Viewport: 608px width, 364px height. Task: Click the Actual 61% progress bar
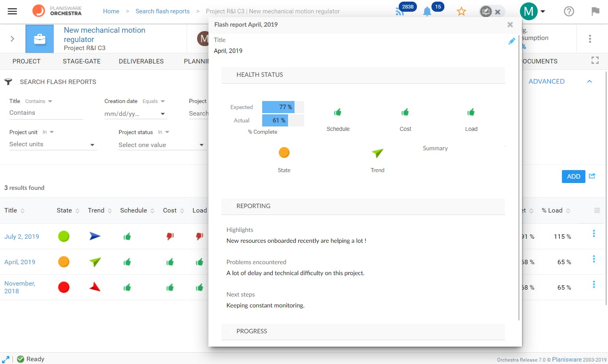[283, 120]
